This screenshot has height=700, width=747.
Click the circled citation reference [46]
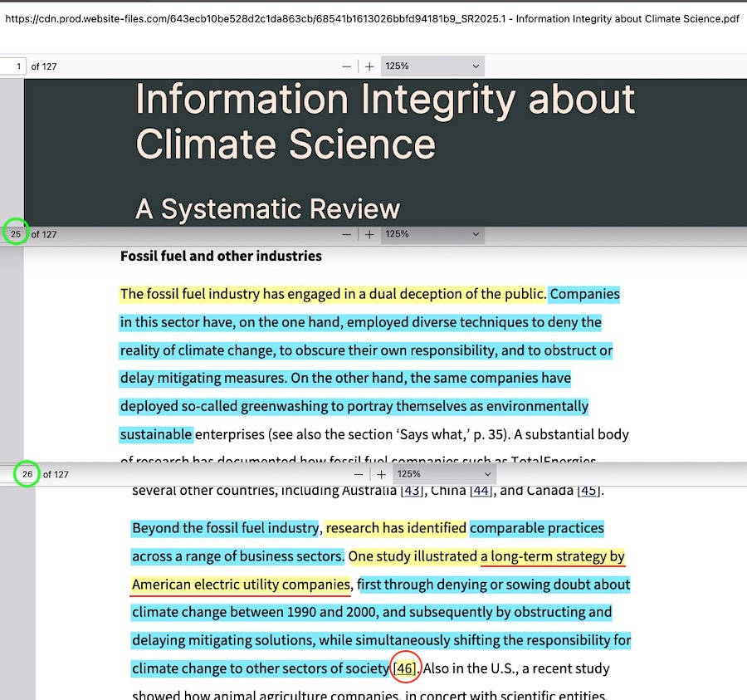[405, 668]
